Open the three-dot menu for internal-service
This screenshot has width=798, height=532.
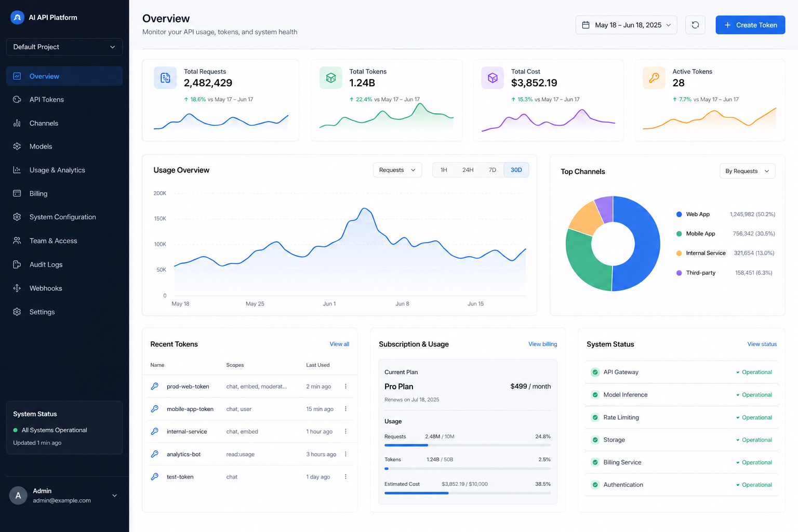[345, 431]
